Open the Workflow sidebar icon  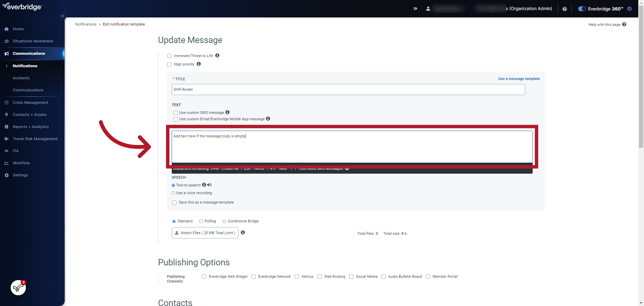point(6,163)
